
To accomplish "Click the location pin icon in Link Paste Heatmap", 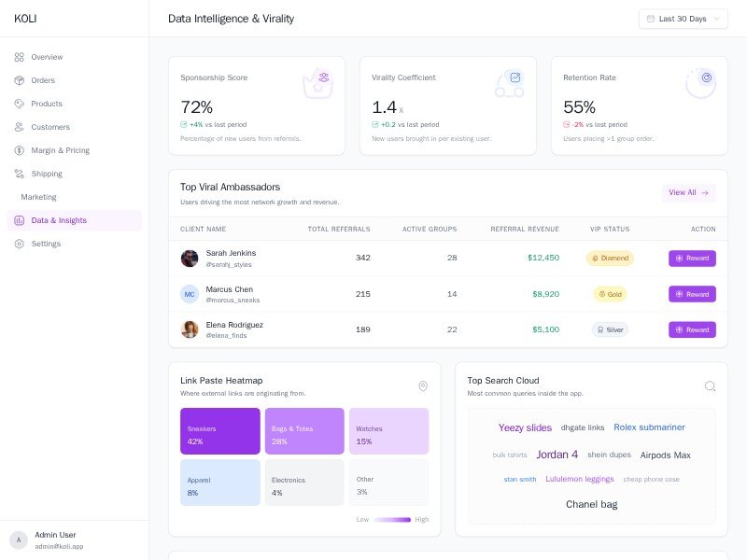I will [422, 386].
